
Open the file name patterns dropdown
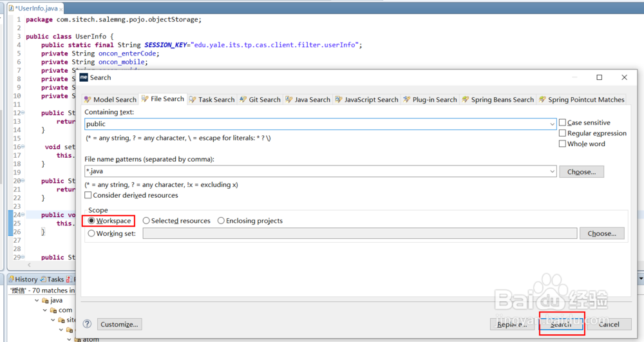(553, 171)
